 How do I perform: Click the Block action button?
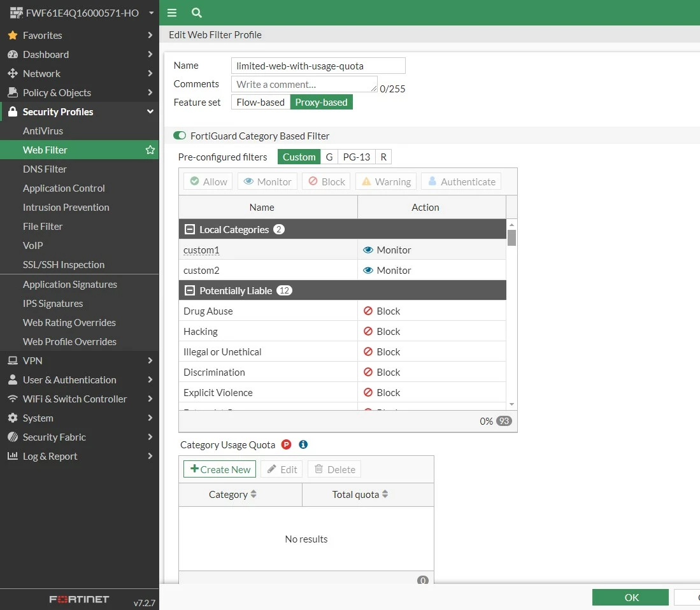(326, 181)
